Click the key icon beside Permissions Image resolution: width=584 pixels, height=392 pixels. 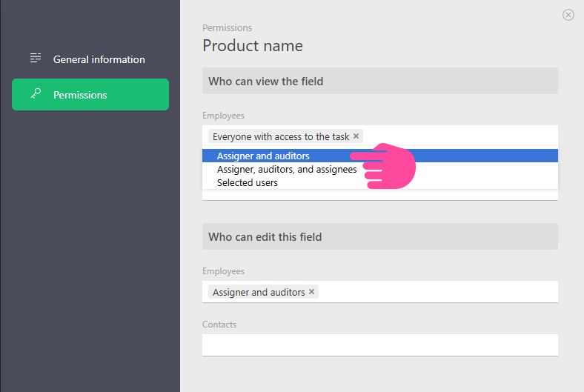pyautogui.click(x=35, y=94)
